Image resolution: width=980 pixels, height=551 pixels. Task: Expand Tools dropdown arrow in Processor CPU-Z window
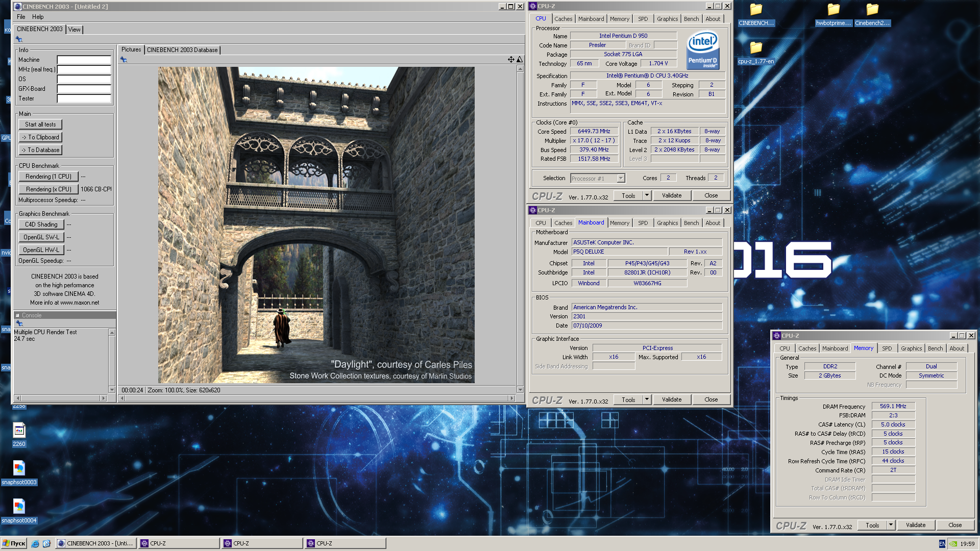(647, 195)
